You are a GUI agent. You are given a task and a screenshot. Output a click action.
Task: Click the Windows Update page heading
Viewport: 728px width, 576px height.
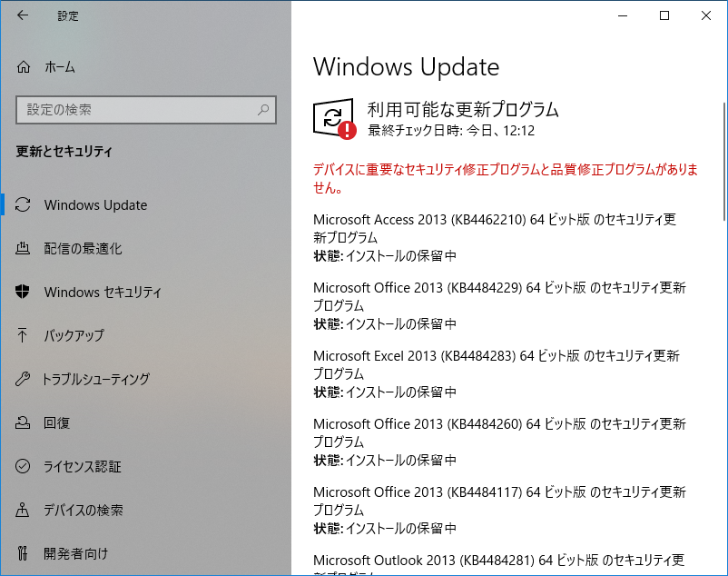coord(407,67)
